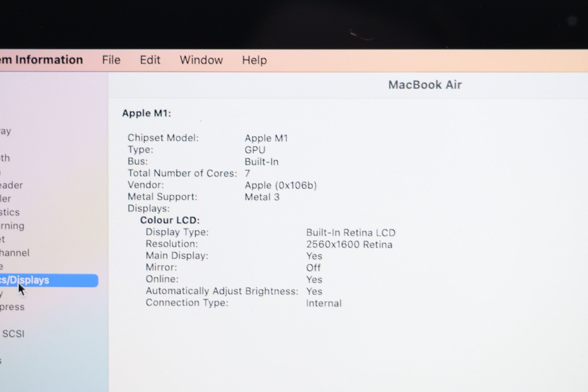The image size is (588, 392).
Task: Click the 'Automatically Adjust Brightness:' label
Action: coord(222,291)
